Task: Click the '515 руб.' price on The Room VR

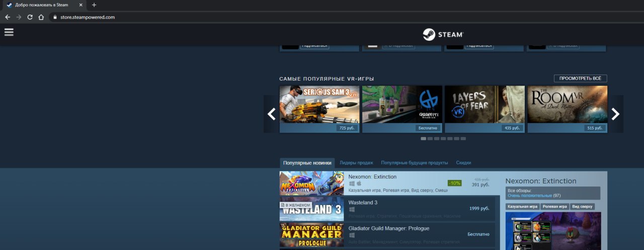Action: pyautogui.click(x=595, y=128)
